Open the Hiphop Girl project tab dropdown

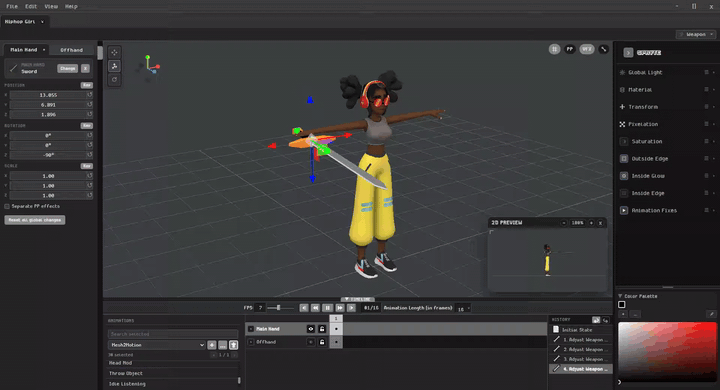[x=42, y=22]
